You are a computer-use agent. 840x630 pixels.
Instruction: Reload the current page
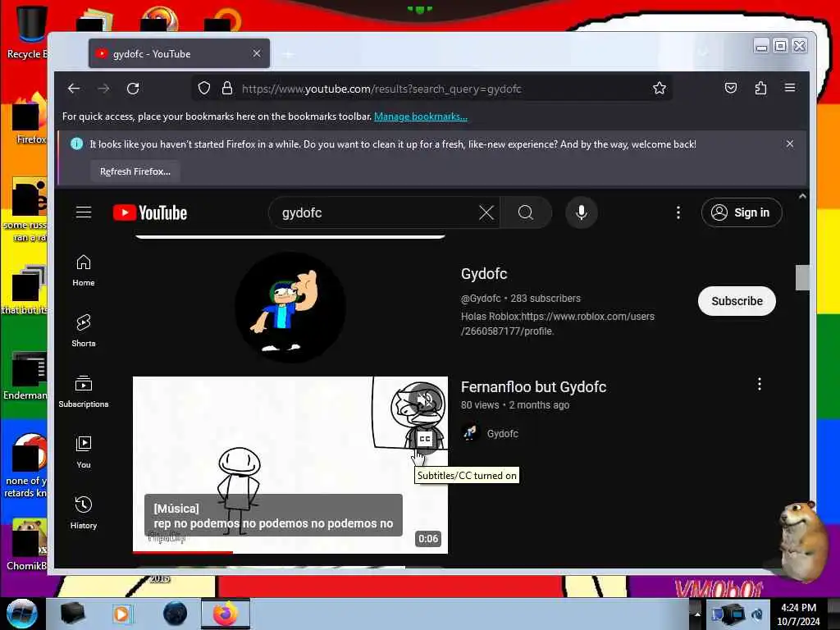[133, 89]
